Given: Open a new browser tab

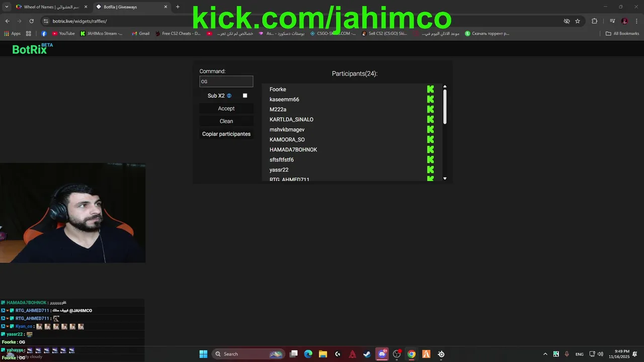Looking at the screenshot, I should click(x=178, y=7).
